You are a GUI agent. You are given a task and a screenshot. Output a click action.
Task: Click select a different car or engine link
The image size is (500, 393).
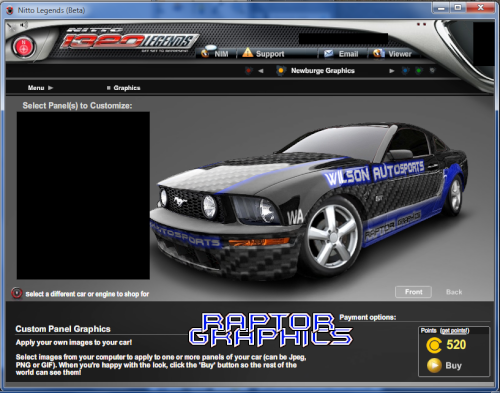(x=87, y=294)
